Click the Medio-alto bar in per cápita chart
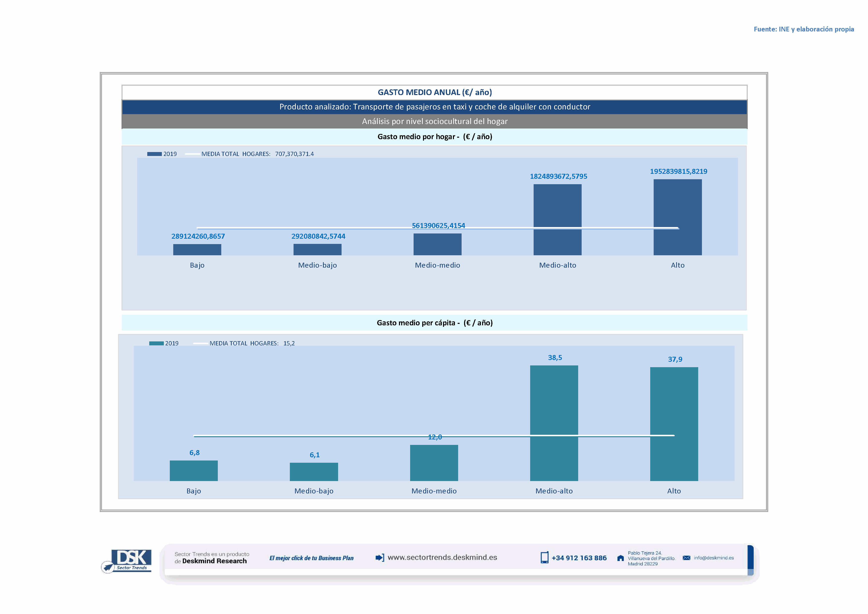The height and width of the screenshot is (614, 868). [554, 423]
